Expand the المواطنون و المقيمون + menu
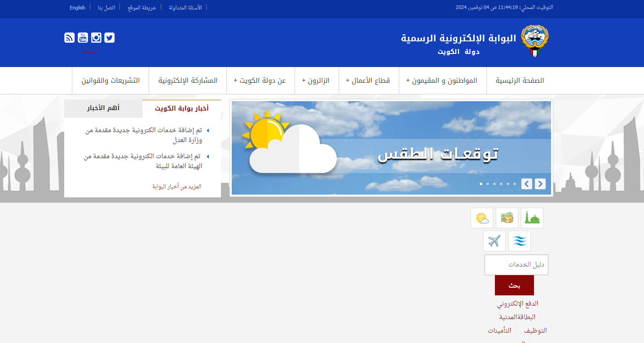The image size is (644, 343). tap(442, 80)
